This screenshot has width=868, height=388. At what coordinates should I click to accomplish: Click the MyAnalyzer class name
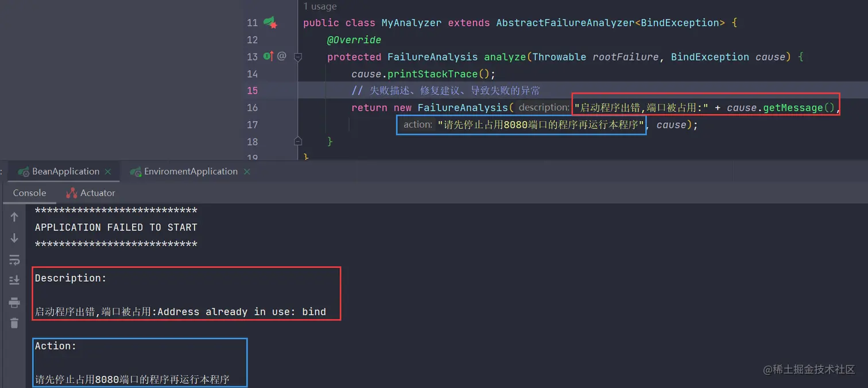click(x=412, y=23)
